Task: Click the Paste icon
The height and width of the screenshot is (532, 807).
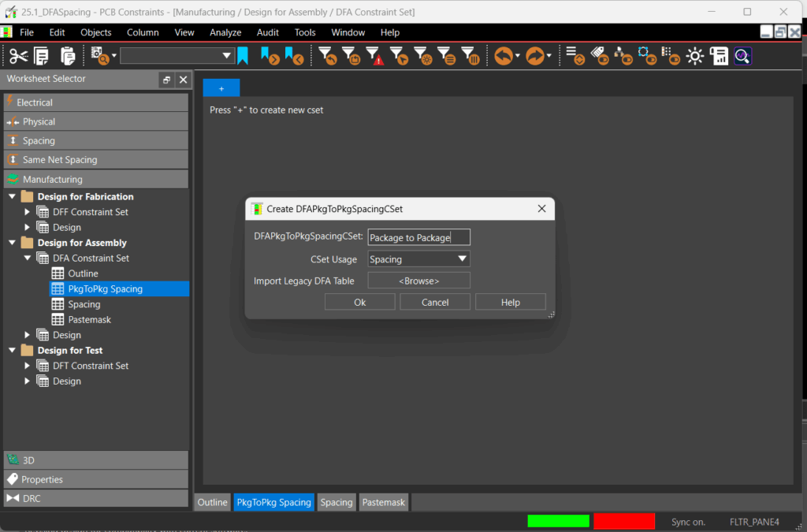Action: [68, 55]
